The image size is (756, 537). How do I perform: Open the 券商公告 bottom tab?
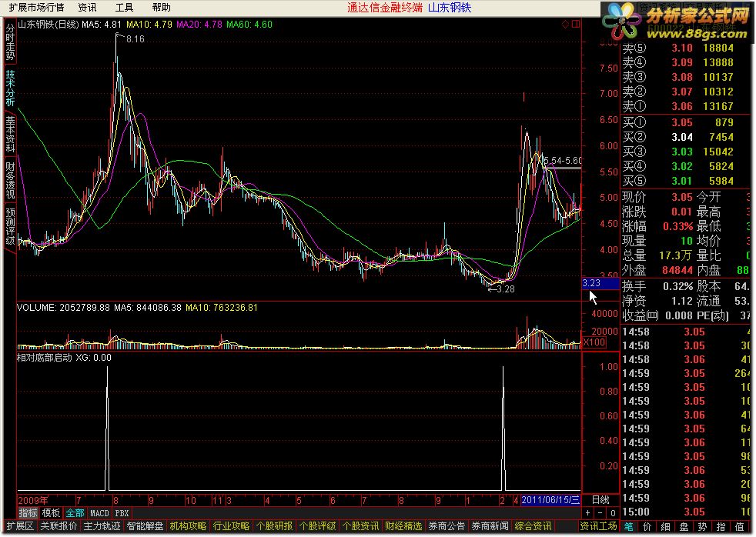[446, 526]
